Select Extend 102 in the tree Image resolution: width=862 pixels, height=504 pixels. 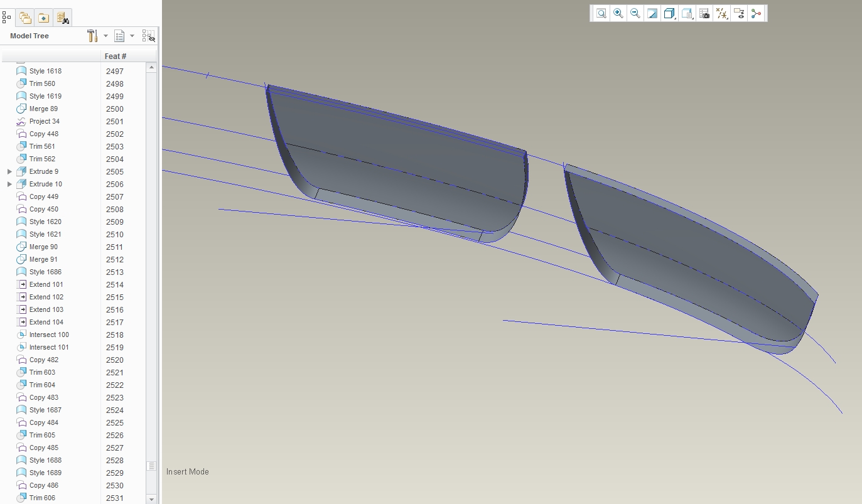(x=46, y=297)
